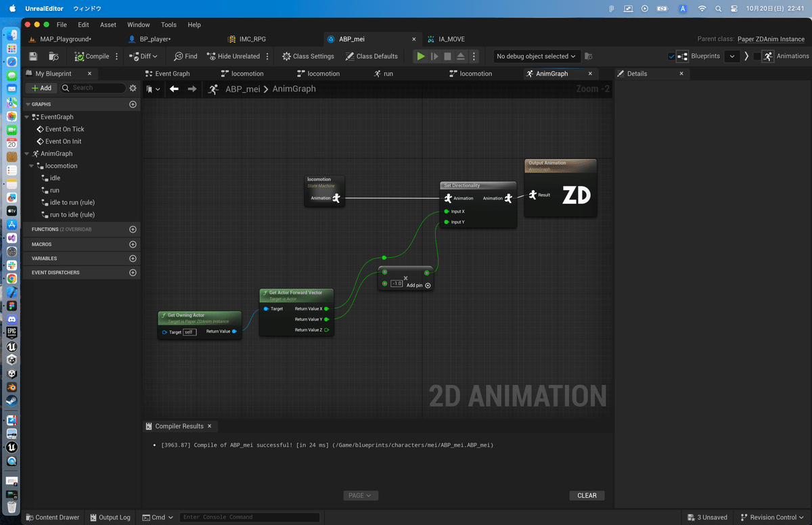The image size is (812, 525).
Task: Save the ABP_mei asset with the save icon
Action: [34, 56]
